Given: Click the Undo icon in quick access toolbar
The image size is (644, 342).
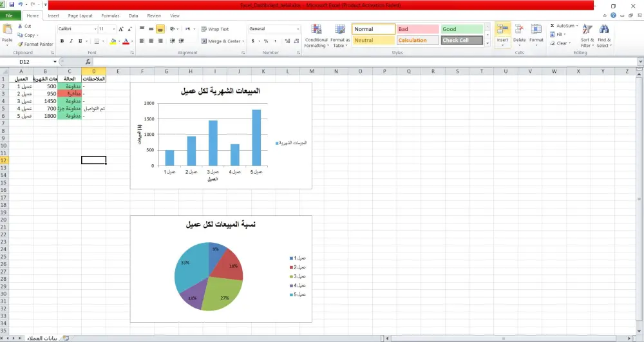Looking at the screenshot, I should (20, 5).
